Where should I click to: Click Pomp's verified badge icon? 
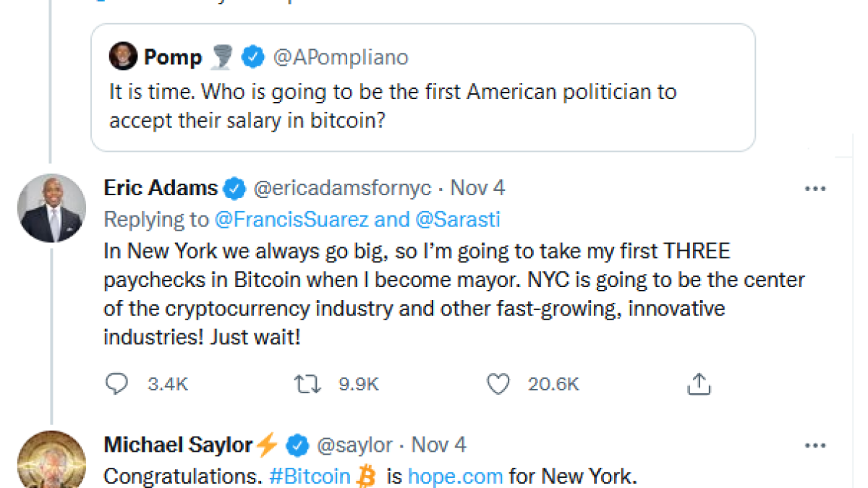click(252, 57)
